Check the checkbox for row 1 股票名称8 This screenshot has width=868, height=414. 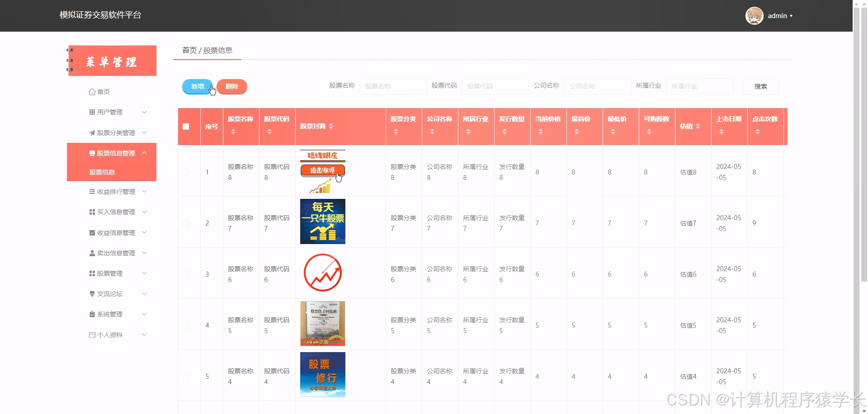186,172
